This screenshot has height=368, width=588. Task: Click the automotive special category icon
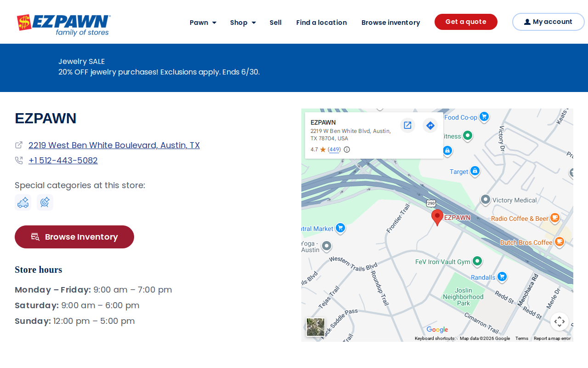(23, 202)
